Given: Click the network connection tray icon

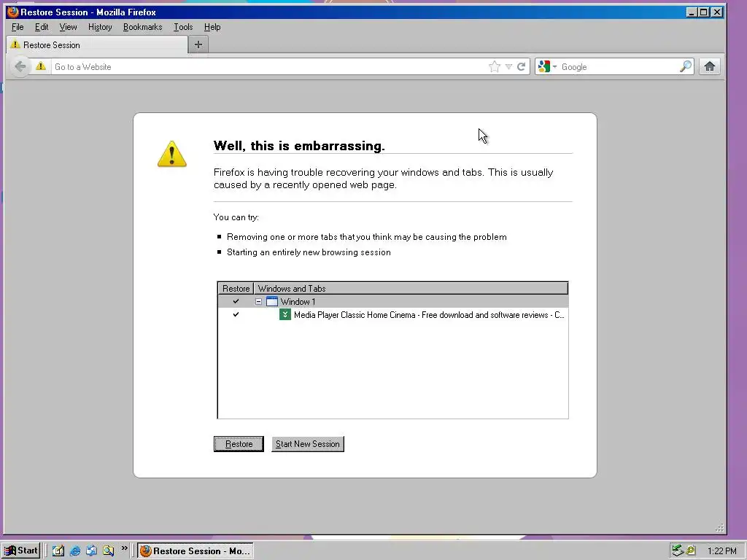Looking at the screenshot, I should click(x=678, y=551).
